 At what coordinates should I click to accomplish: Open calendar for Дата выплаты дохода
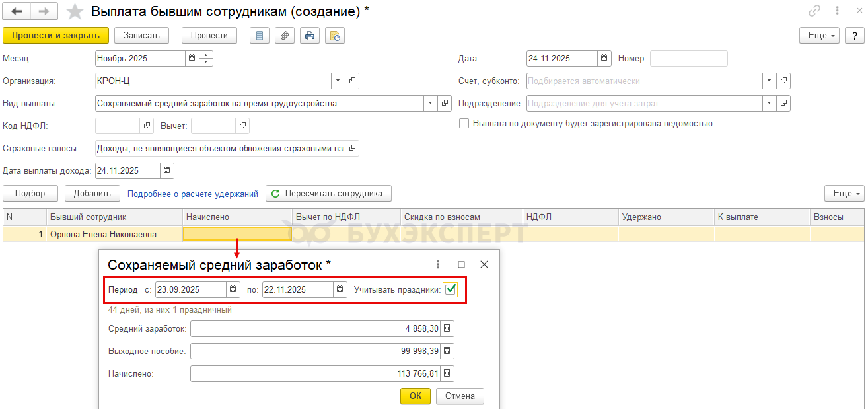[167, 170]
